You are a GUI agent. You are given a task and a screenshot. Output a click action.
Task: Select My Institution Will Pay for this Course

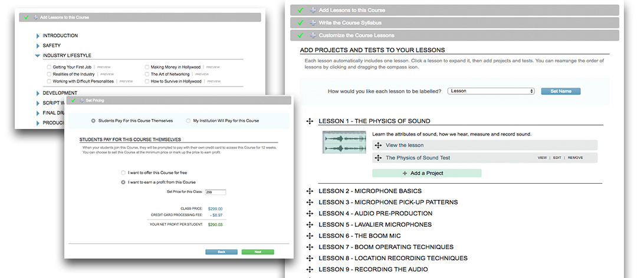(189, 121)
